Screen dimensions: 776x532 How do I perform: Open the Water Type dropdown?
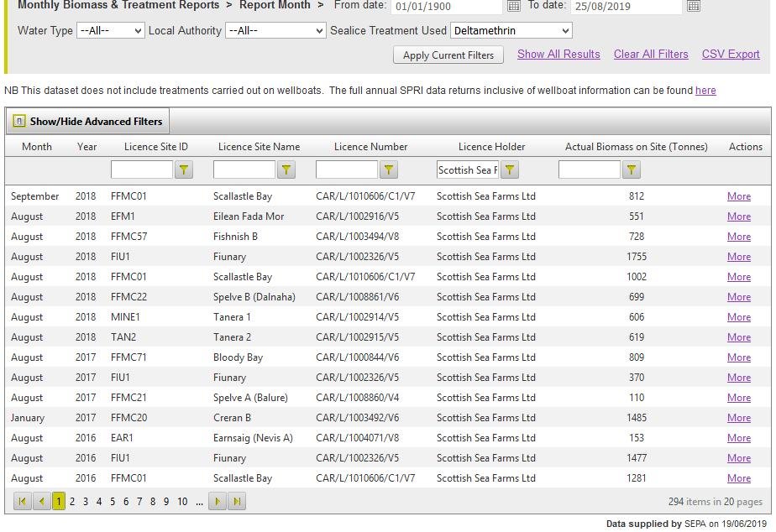pyautogui.click(x=111, y=31)
